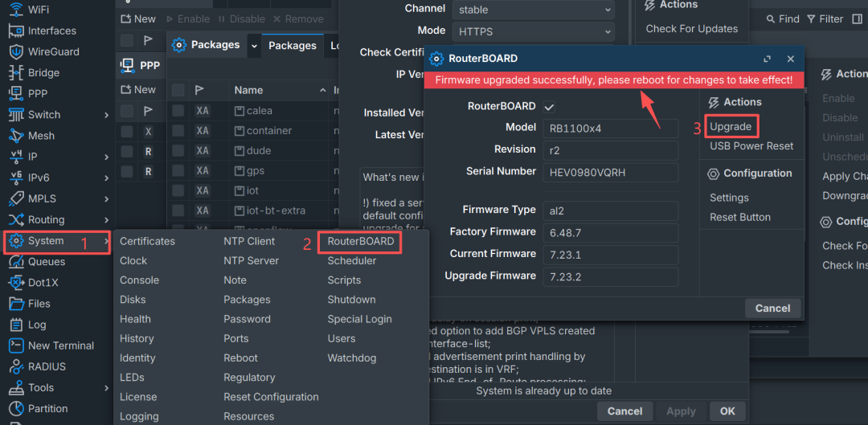
Task: Select Packages in the System submenu
Action: pos(247,300)
